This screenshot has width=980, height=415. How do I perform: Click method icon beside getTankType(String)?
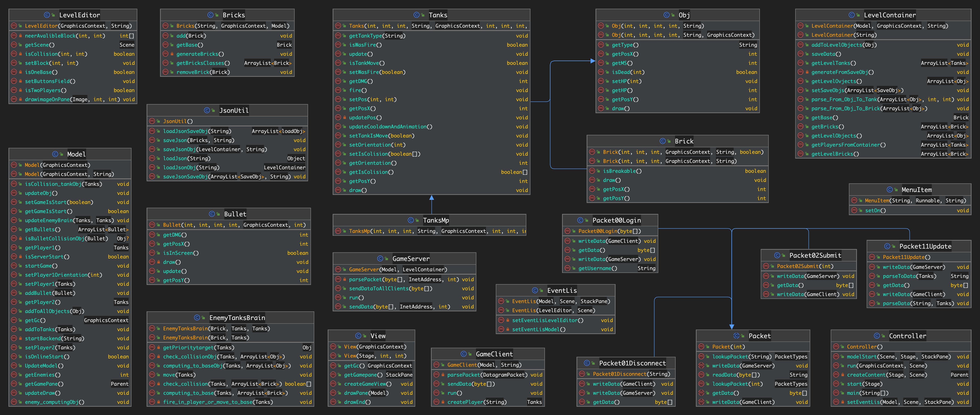(338, 36)
